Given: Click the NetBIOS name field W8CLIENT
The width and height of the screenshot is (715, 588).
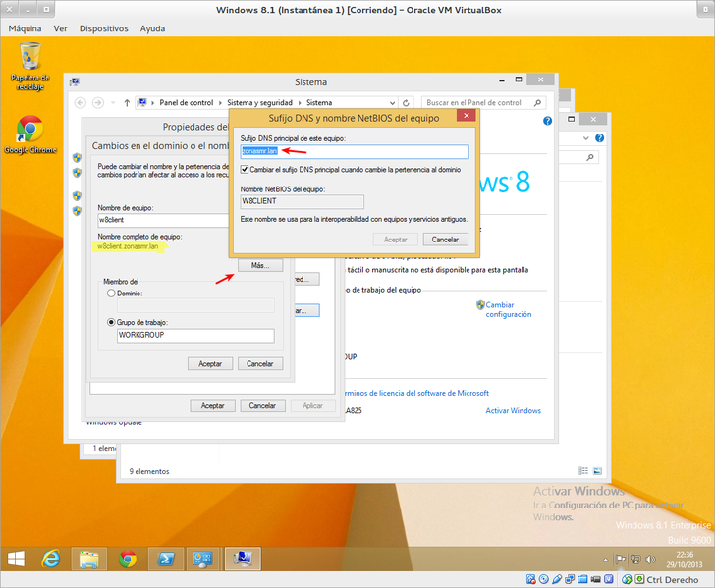Looking at the screenshot, I should coord(302,201).
